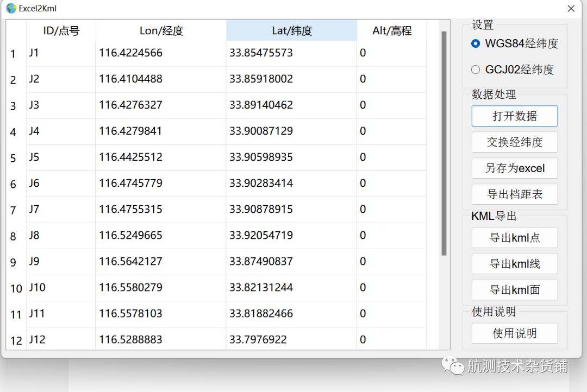Click the Lat/纬度 column header

(x=291, y=31)
